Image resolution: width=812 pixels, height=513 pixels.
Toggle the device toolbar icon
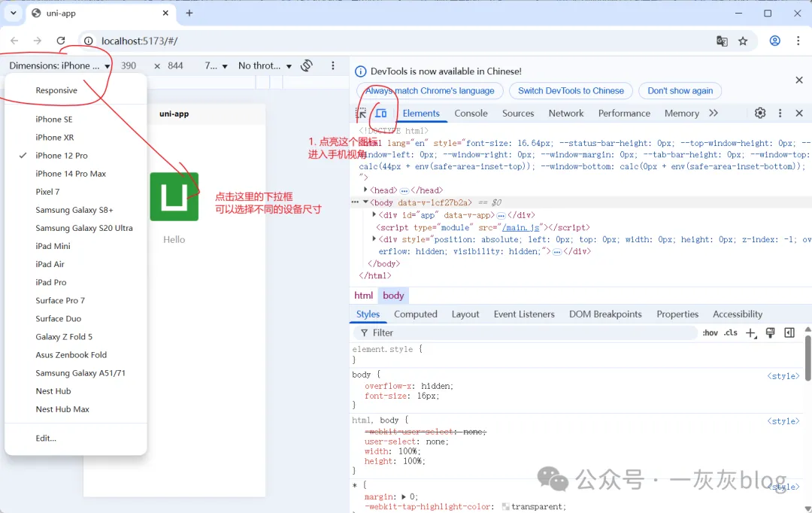click(381, 114)
